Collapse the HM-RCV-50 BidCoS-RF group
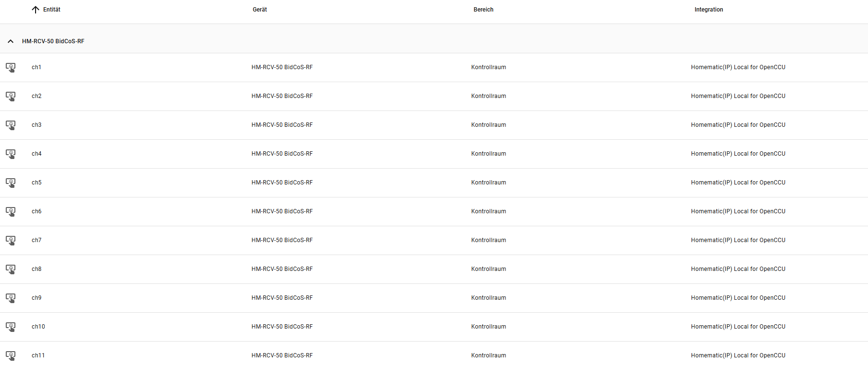 [x=11, y=41]
